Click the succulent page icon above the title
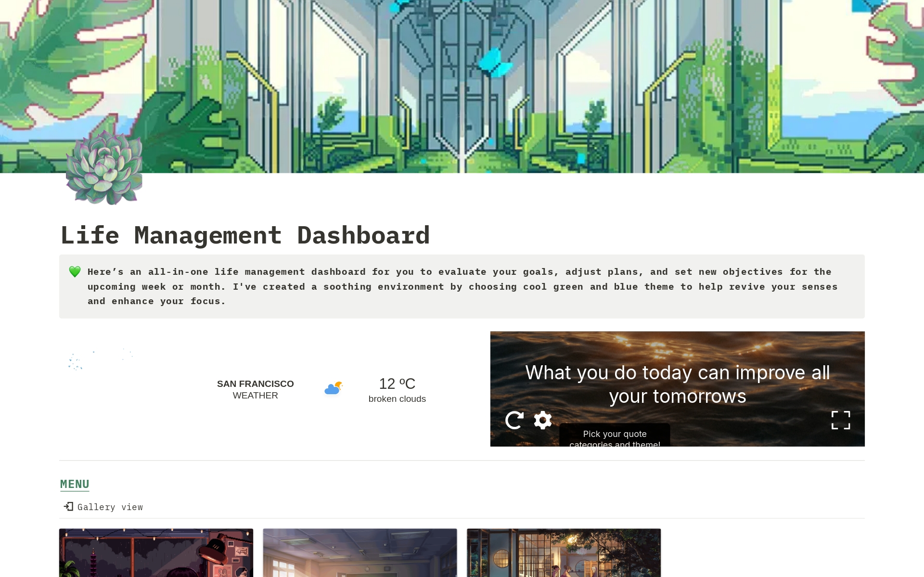924x577 pixels. click(x=104, y=169)
